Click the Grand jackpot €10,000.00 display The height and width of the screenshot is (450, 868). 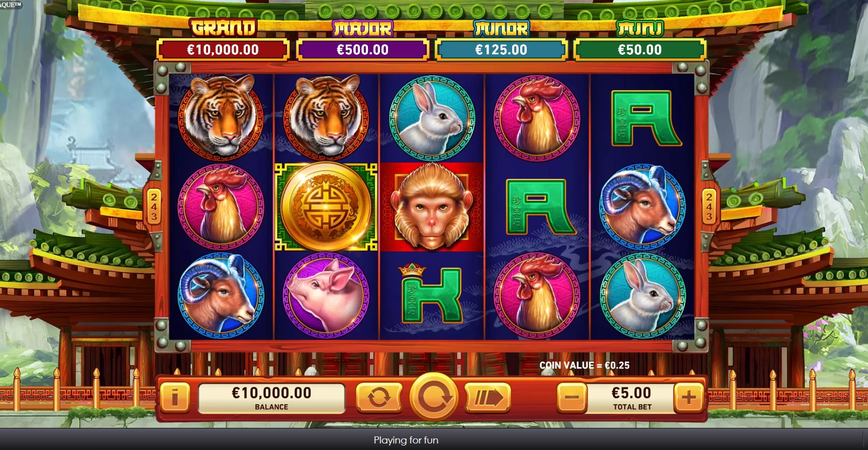[x=223, y=50]
